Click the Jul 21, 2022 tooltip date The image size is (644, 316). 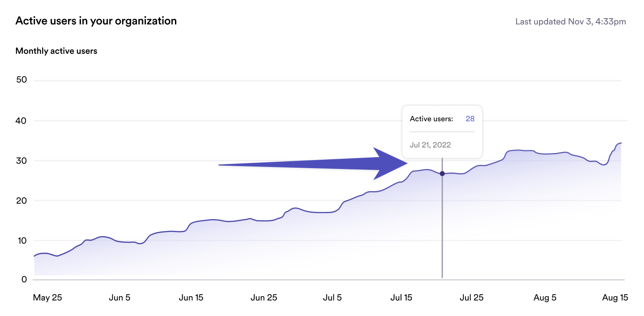click(x=430, y=145)
